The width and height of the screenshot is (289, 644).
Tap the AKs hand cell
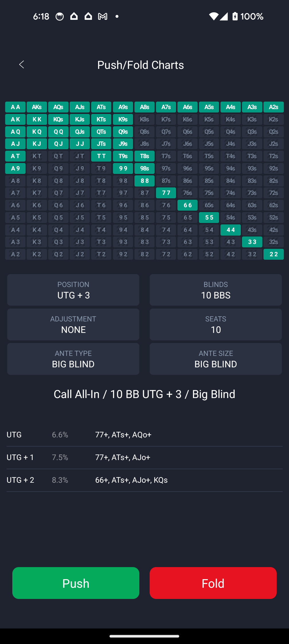coord(37,107)
